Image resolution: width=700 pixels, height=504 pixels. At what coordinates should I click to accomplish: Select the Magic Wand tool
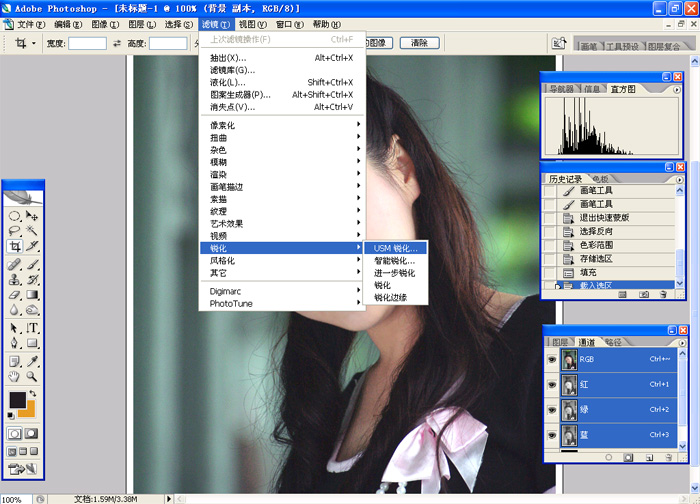coord(32,231)
